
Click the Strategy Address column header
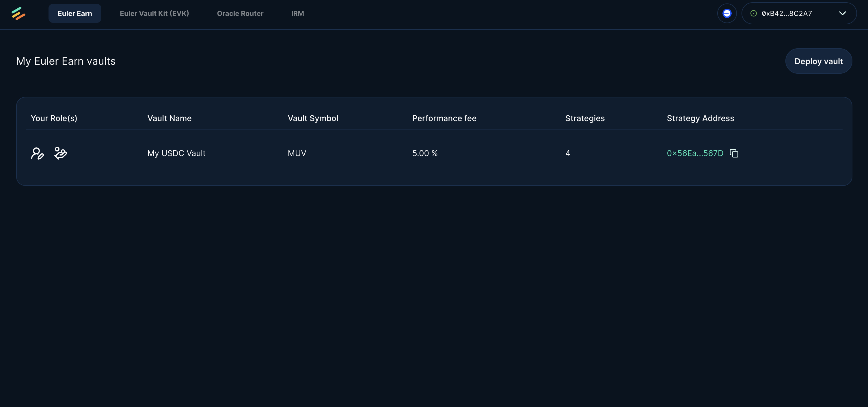[x=700, y=118]
